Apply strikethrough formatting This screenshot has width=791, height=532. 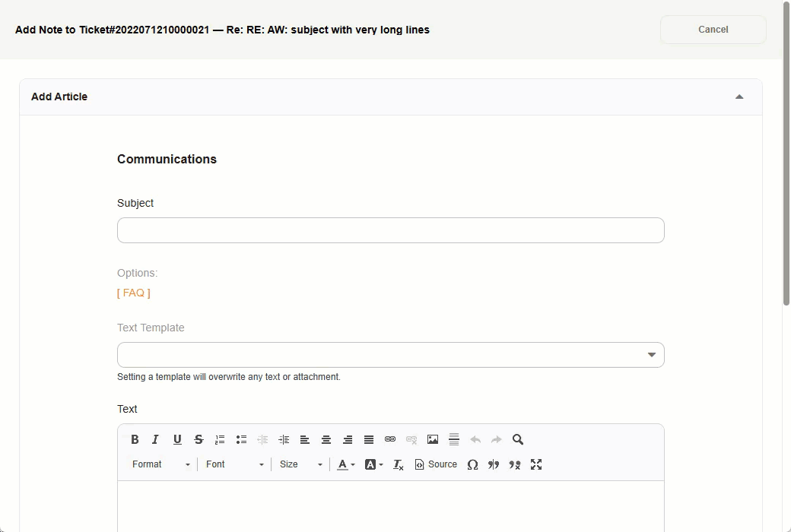(199, 439)
